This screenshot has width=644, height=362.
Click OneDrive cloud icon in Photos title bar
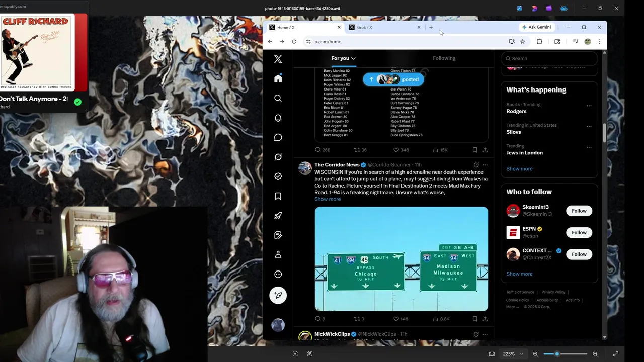click(564, 8)
